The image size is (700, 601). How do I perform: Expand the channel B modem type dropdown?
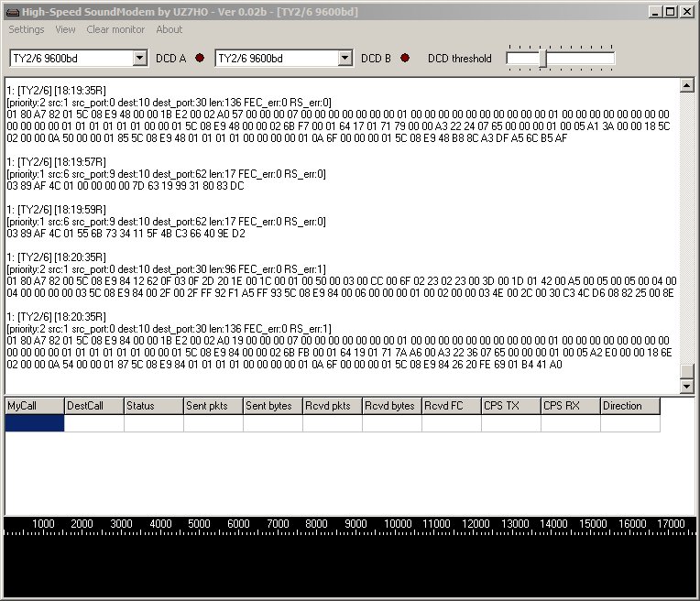coord(345,58)
